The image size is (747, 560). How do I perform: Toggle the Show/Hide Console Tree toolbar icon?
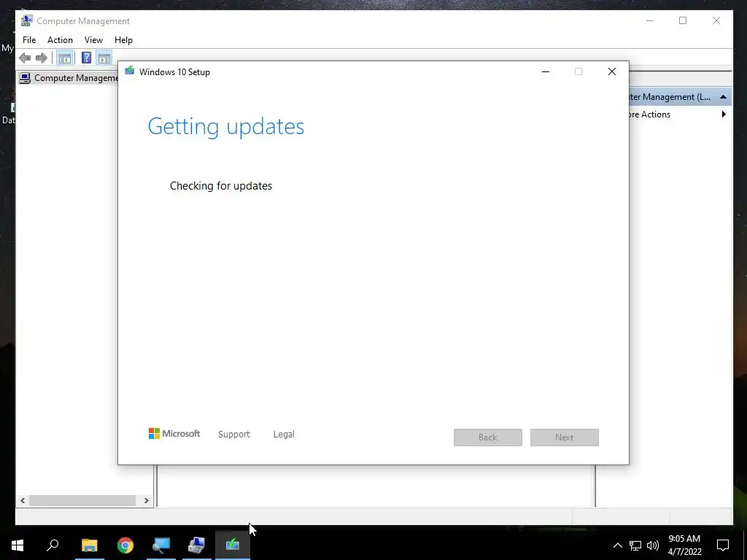pos(64,58)
